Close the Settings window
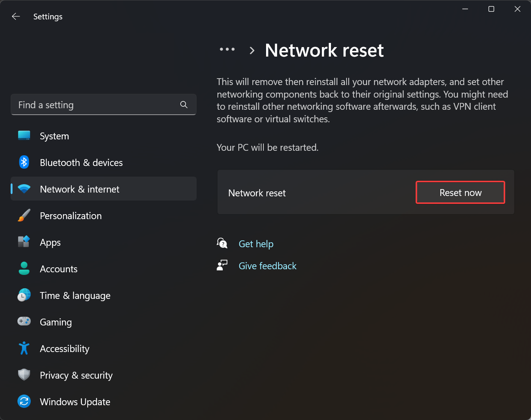The image size is (531, 420). pyautogui.click(x=517, y=9)
